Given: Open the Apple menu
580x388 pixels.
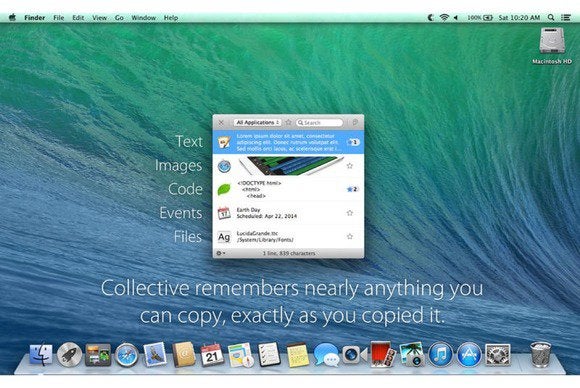Looking at the screenshot, I should (x=12, y=17).
